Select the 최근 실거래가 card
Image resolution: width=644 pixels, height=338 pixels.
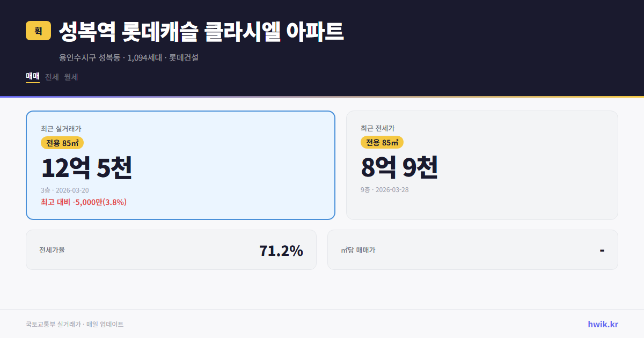point(180,165)
